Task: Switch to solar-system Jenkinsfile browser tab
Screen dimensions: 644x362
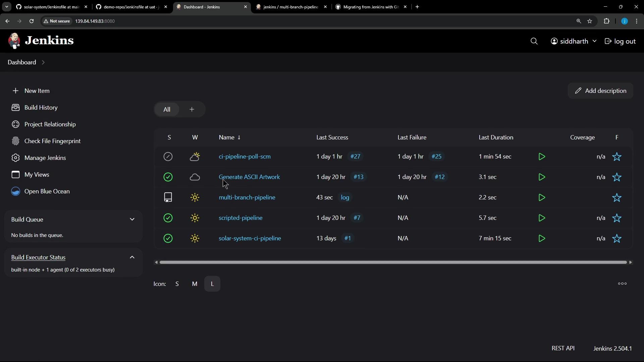Action: 52,7
